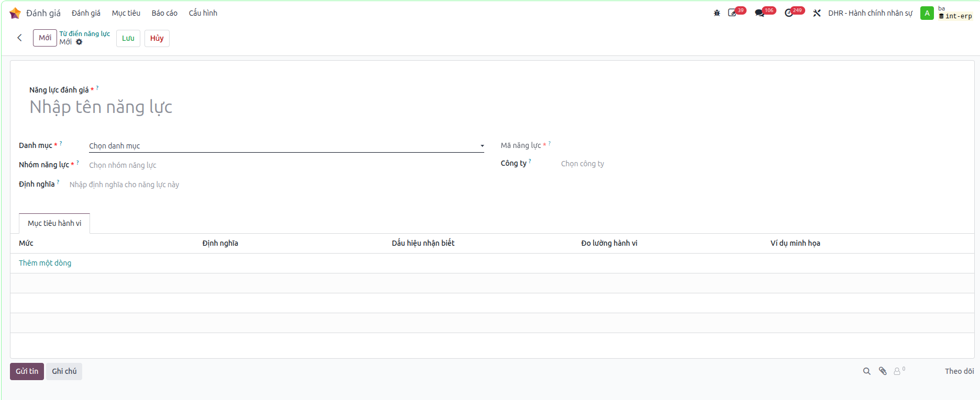Click the followers person icon
Viewport: 980px width, 400px height.
coord(898,371)
